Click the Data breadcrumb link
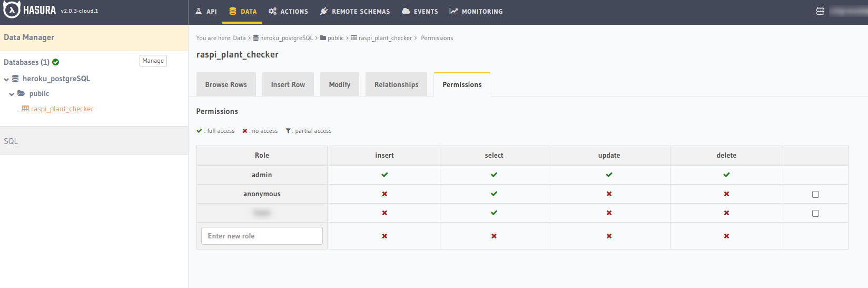 coord(239,38)
